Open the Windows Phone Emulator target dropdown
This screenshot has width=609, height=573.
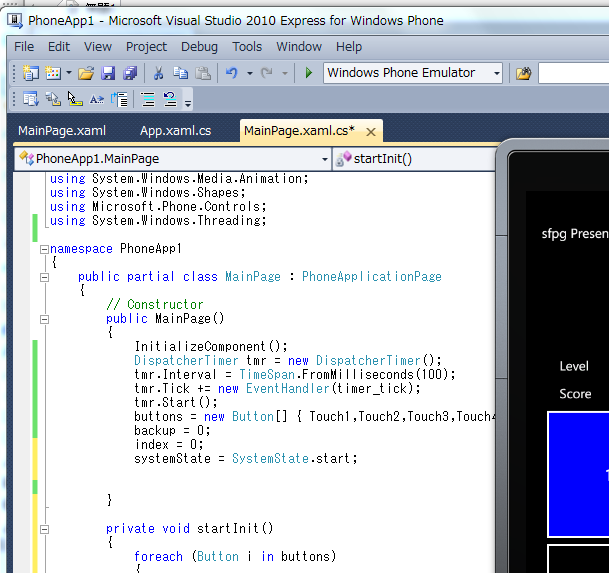click(x=496, y=73)
